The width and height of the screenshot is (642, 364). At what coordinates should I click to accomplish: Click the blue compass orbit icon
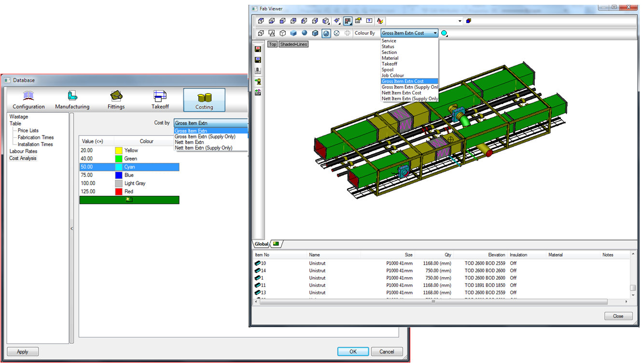tap(337, 21)
